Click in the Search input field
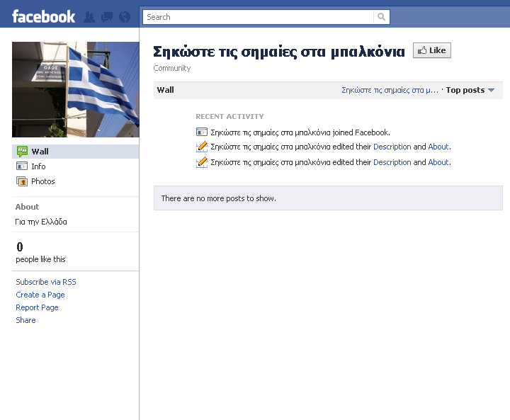 click(x=258, y=17)
